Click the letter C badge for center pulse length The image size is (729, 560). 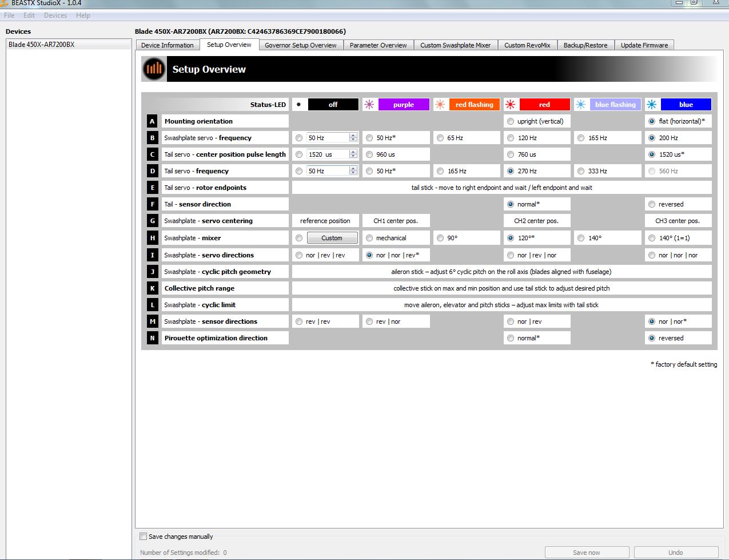pos(152,154)
